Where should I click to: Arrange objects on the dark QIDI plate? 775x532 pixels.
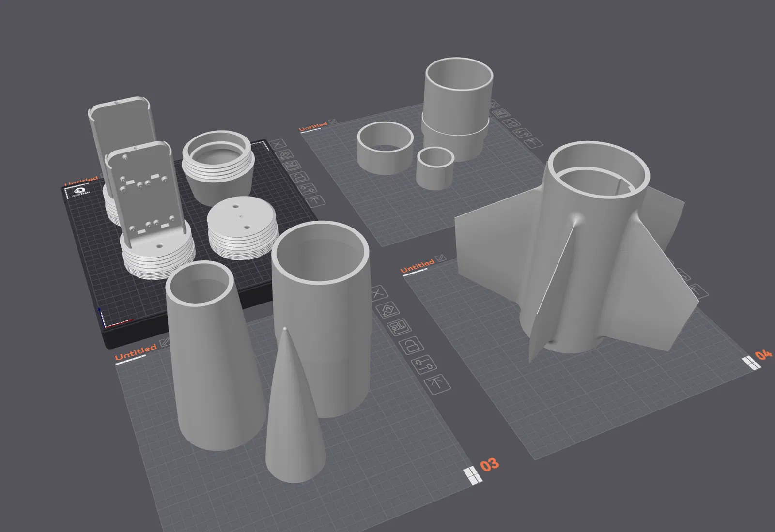pos(293,166)
